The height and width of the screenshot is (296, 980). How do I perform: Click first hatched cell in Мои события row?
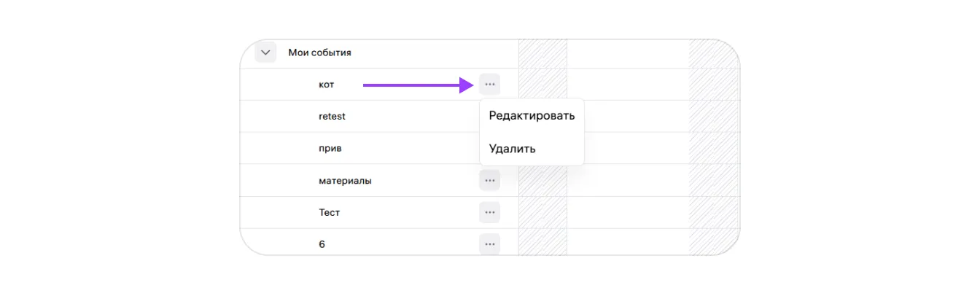click(542, 53)
